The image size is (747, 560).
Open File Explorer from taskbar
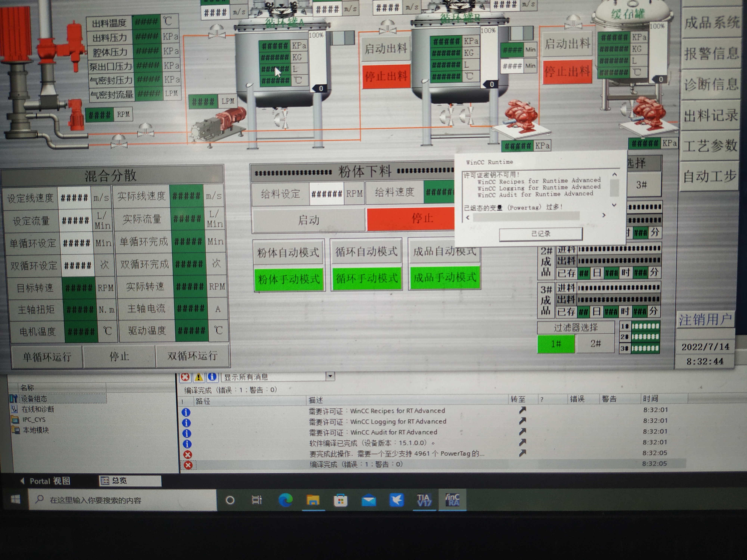coord(313,500)
